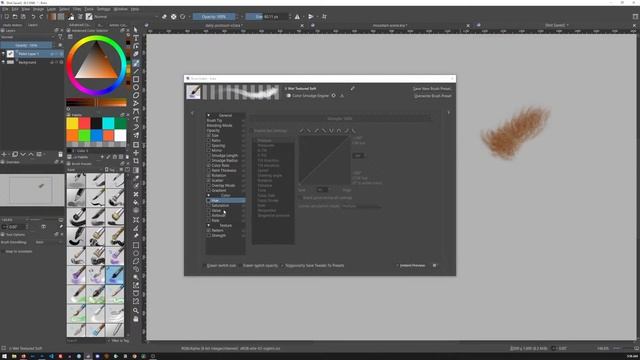640x360 pixels.
Task: Open the Filter menu
Action: point(77,9)
